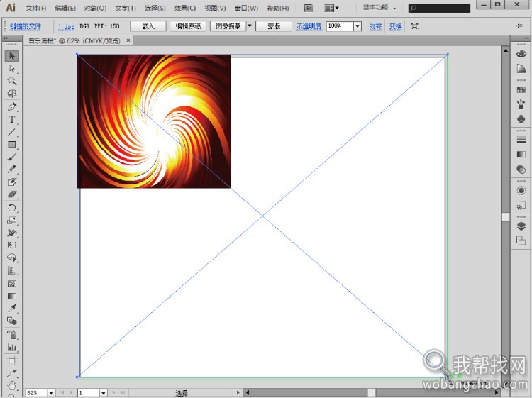Close the 音乐海报 document tab

pos(128,40)
